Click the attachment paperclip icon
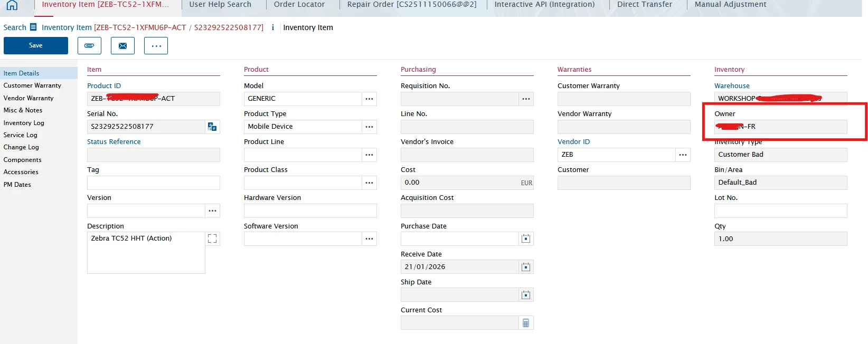The image size is (868, 344). tap(89, 46)
